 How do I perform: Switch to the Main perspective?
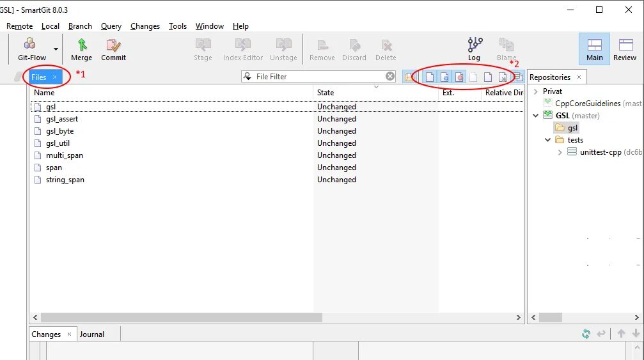[x=594, y=49]
